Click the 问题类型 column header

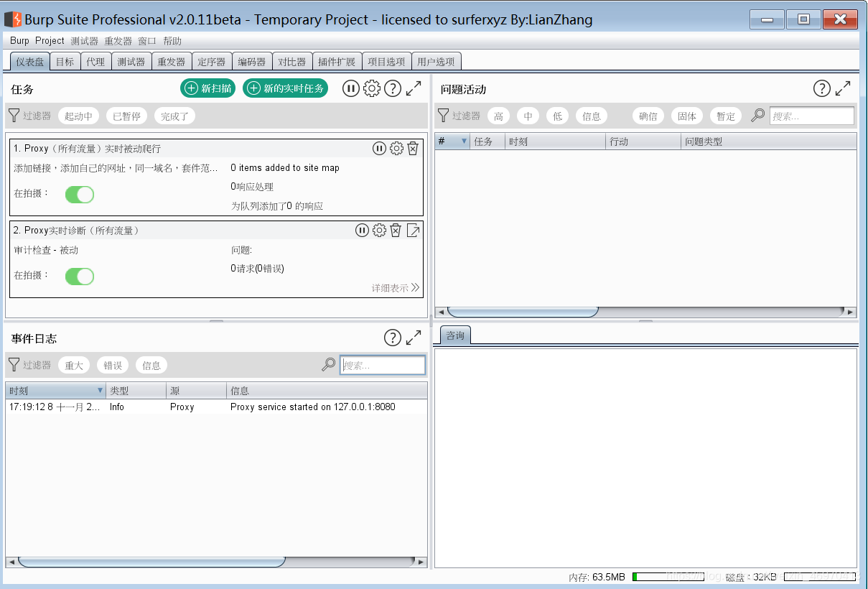[x=768, y=142]
